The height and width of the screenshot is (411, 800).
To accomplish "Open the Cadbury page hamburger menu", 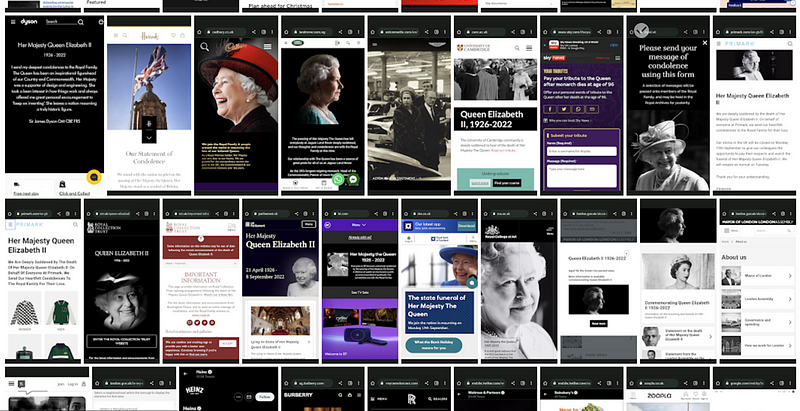I will (x=267, y=46).
